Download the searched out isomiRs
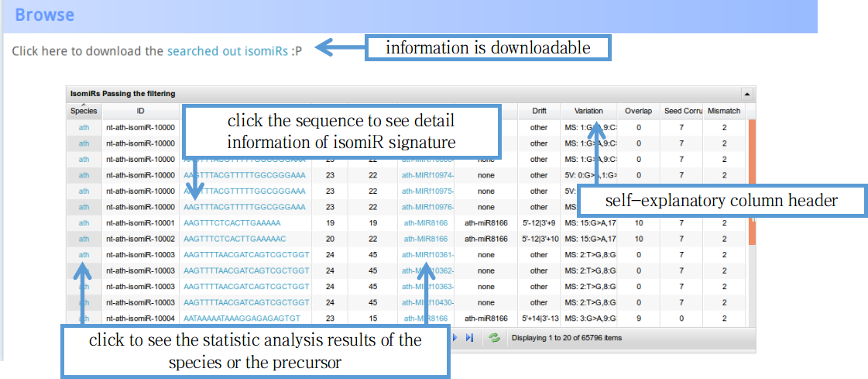Image resolution: width=868 pixels, height=379 pixels. 228,51
